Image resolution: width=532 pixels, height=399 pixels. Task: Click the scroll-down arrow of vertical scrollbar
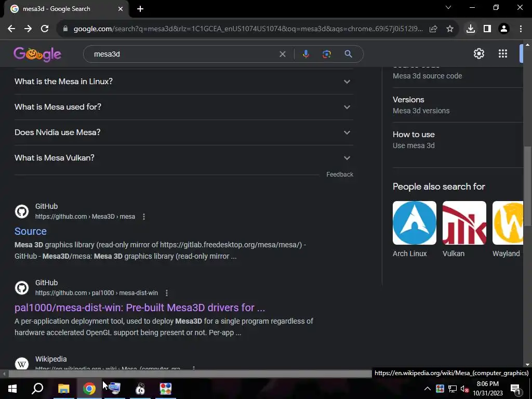[x=527, y=365]
